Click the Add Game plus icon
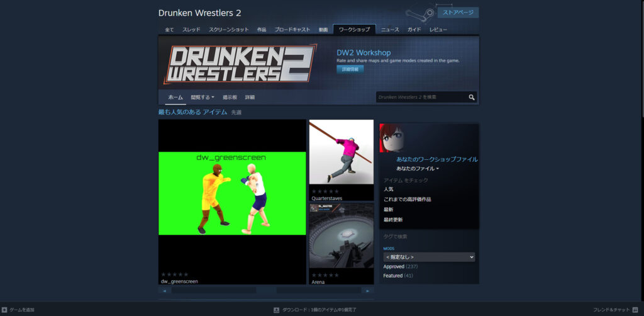 (4, 310)
